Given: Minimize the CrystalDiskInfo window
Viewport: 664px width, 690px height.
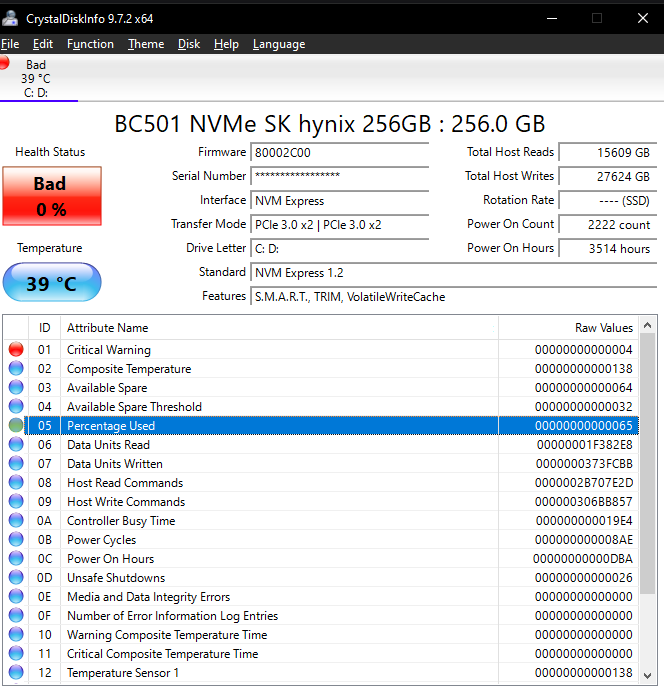Looking at the screenshot, I should point(552,18).
